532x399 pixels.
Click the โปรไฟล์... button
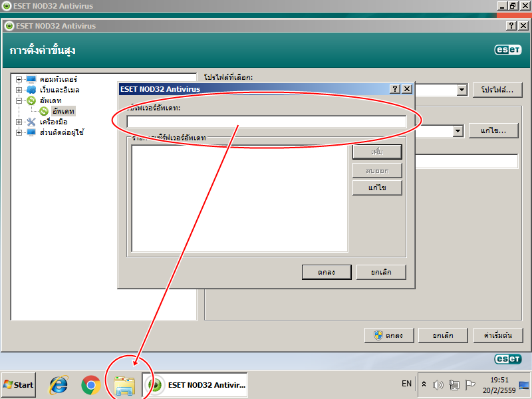pos(497,90)
